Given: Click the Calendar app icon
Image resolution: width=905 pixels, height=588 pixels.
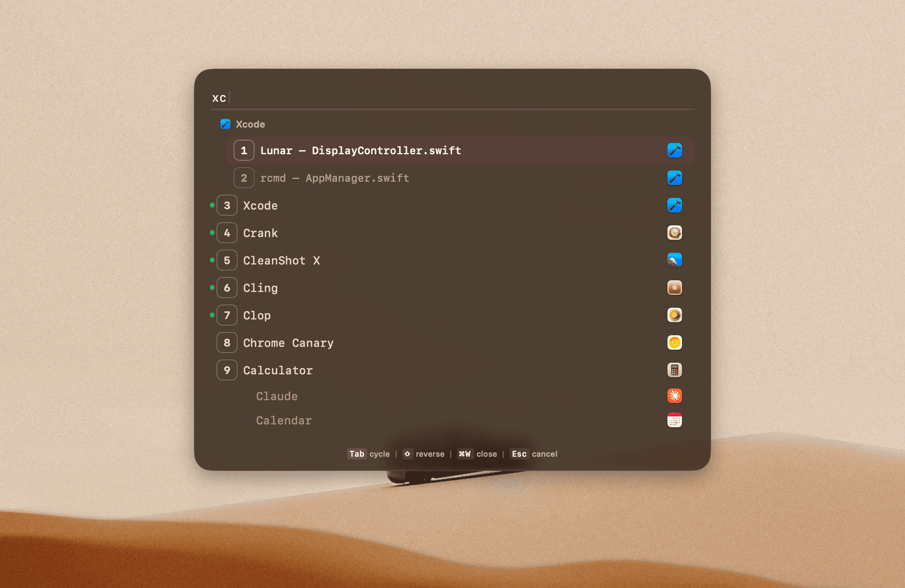Looking at the screenshot, I should [x=675, y=420].
